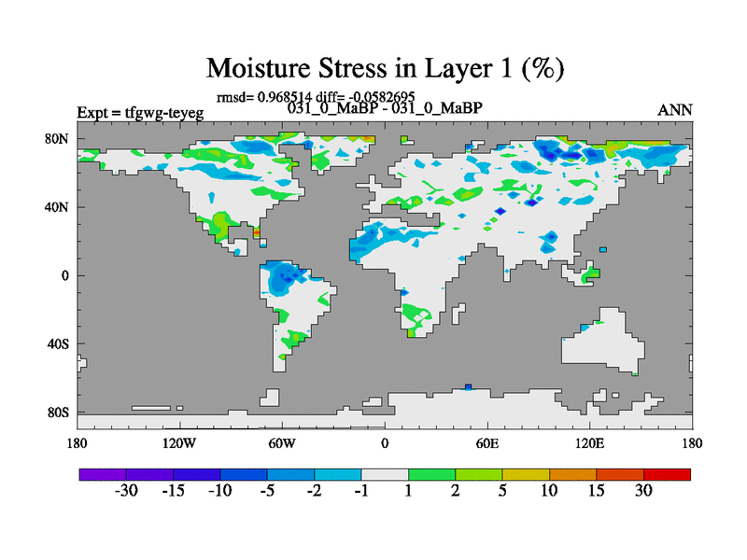
Task: Pick the white swatch between -1 and 1
Action: (x=385, y=474)
